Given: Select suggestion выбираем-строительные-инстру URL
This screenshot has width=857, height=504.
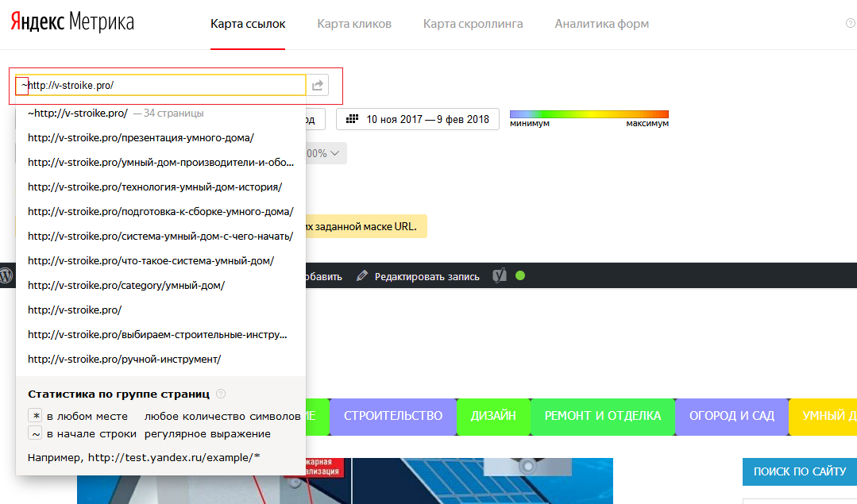Looking at the screenshot, I should point(160,334).
